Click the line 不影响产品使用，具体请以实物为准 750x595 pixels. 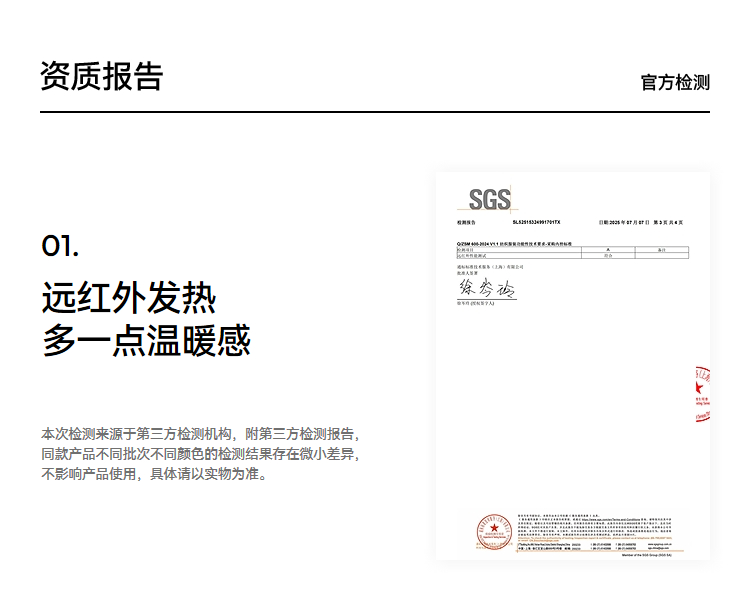click(154, 474)
